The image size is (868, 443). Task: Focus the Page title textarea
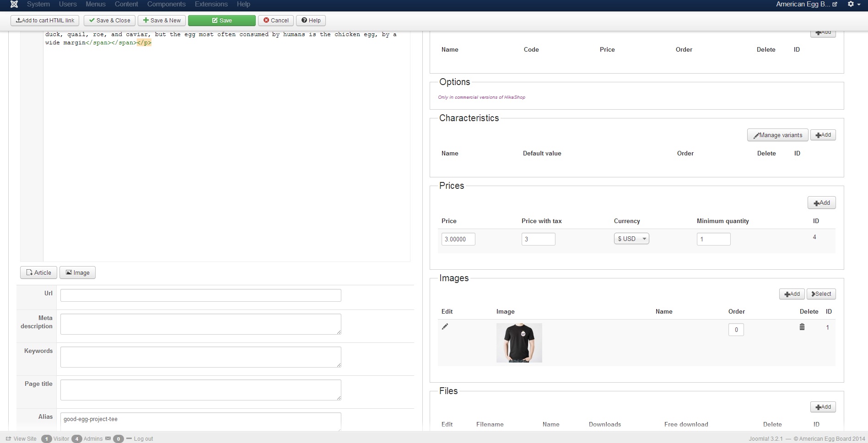point(201,390)
